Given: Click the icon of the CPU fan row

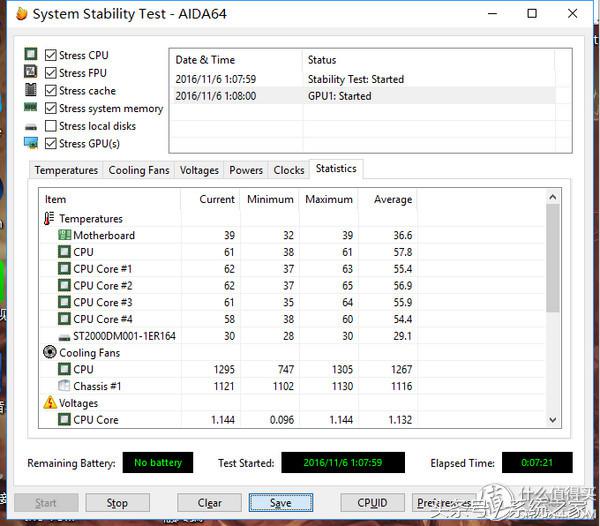Looking at the screenshot, I should pyautogui.click(x=64, y=369).
